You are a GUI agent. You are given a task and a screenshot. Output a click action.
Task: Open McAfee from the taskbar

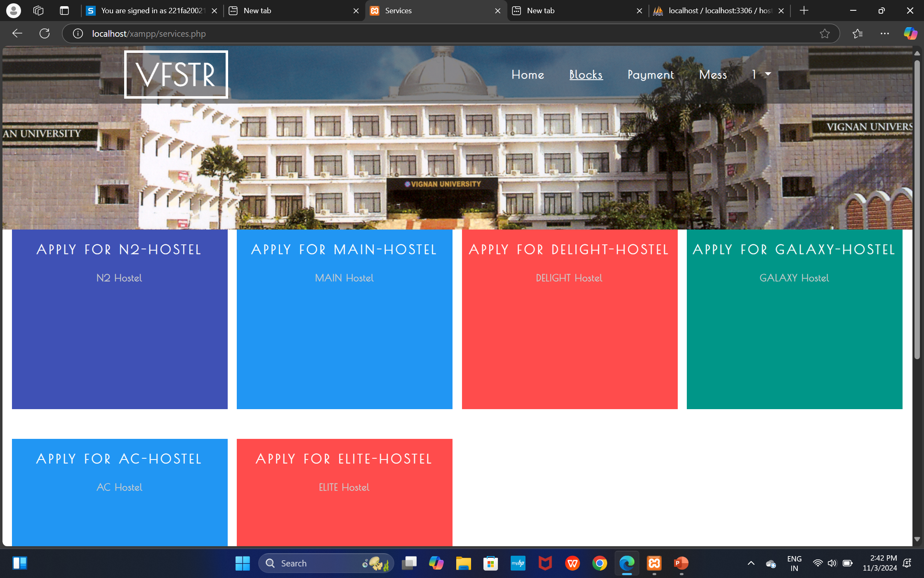[545, 563]
